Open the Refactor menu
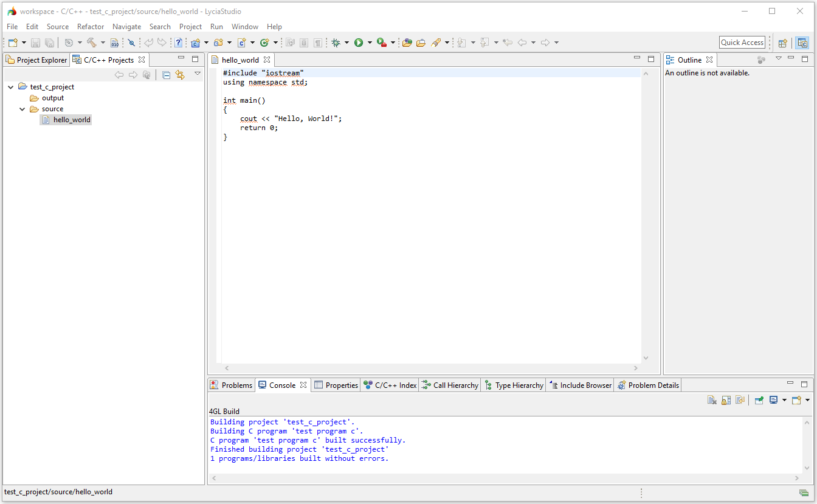 tap(91, 26)
